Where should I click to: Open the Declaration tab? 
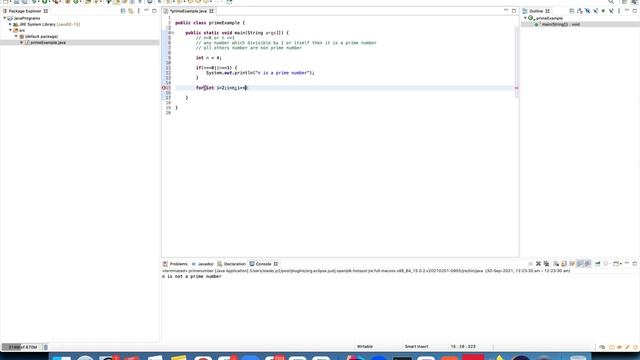click(231, 264)
